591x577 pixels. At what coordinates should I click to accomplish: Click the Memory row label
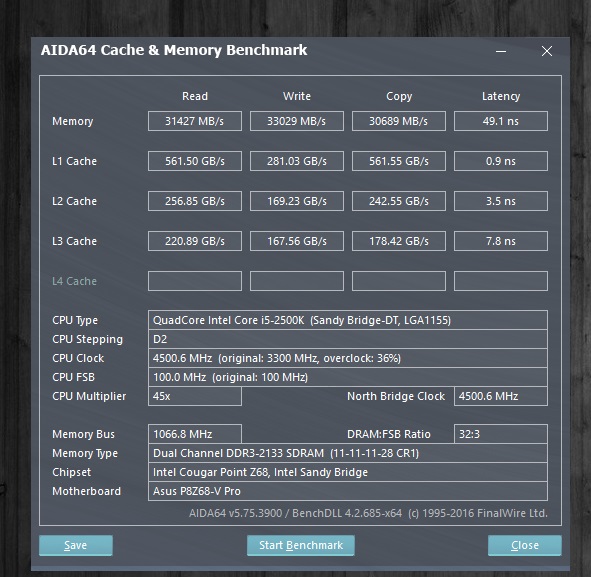tap(72, 121)
